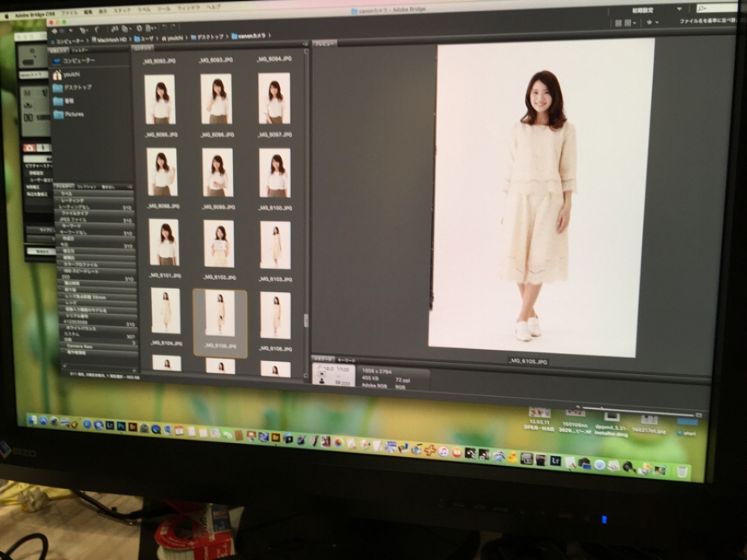Viewport: 747px width, 560px height.
Task: Open the reveal recent files toolbar icon
Action: [83, 31]
